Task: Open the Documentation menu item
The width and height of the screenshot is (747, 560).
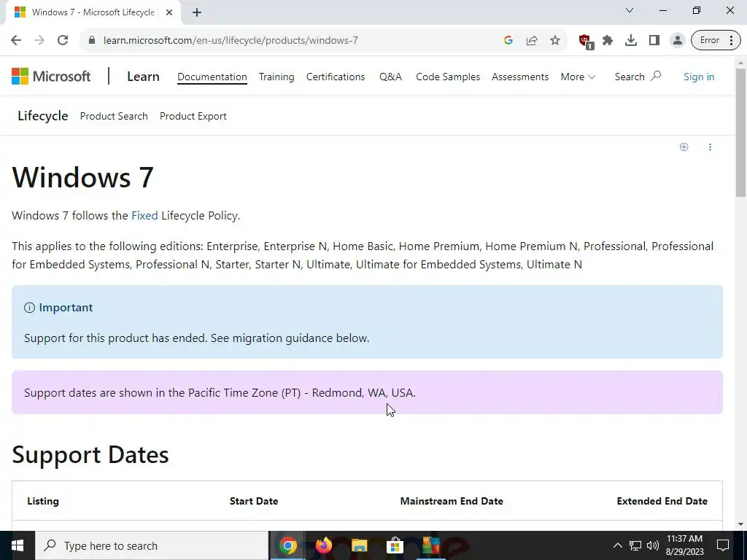Action: (212, 77)
